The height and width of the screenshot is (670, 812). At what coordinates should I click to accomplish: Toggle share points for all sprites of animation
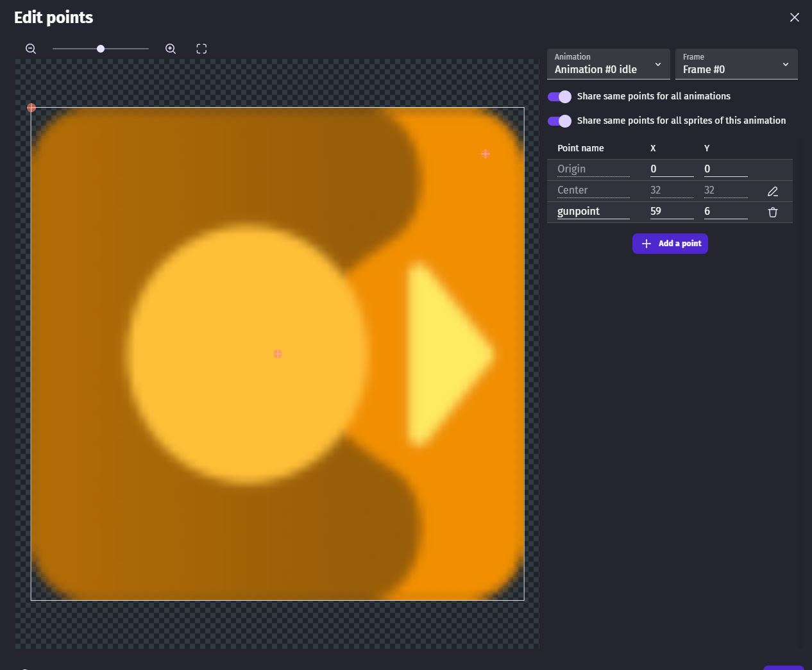click(559, 121)
